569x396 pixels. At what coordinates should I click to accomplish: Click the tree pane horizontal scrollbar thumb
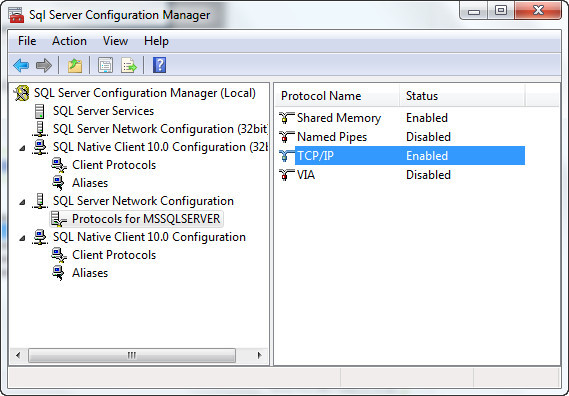(132, 355)
